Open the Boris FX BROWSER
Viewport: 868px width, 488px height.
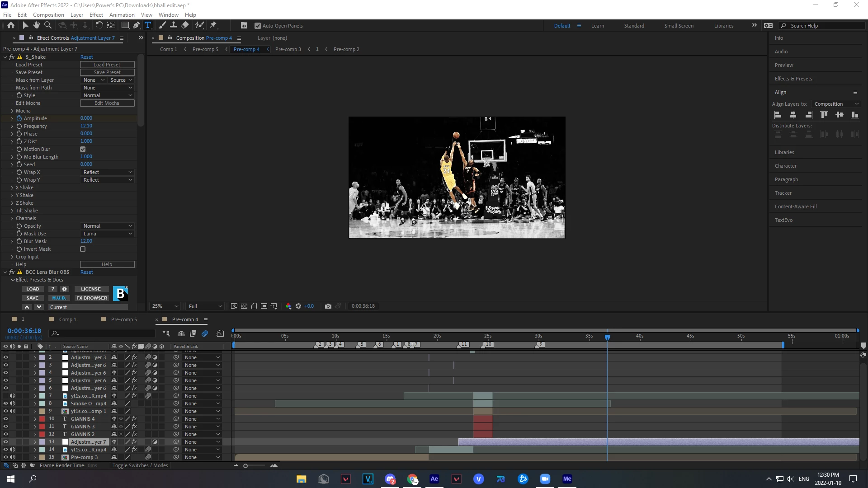pyautogui.click(x=92, y=298)
